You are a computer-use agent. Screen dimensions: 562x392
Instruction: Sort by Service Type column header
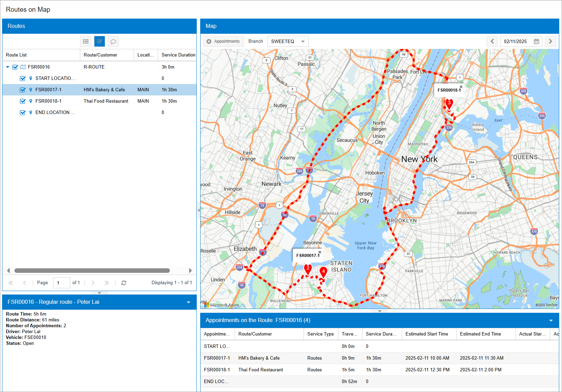tap(321, 334)
